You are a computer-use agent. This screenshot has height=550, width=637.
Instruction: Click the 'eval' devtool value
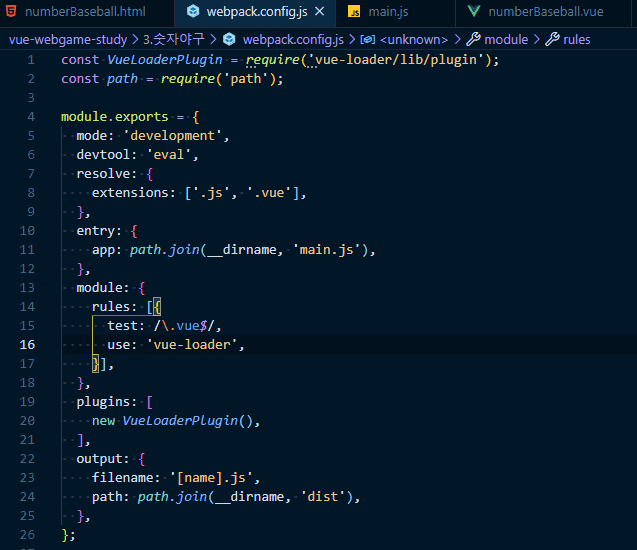coord(169,155)
